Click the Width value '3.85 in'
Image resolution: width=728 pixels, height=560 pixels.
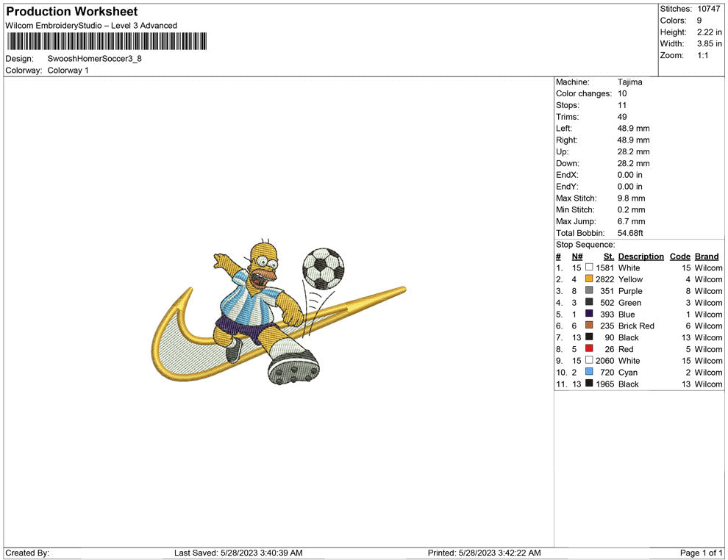click(x=710, y=43)
